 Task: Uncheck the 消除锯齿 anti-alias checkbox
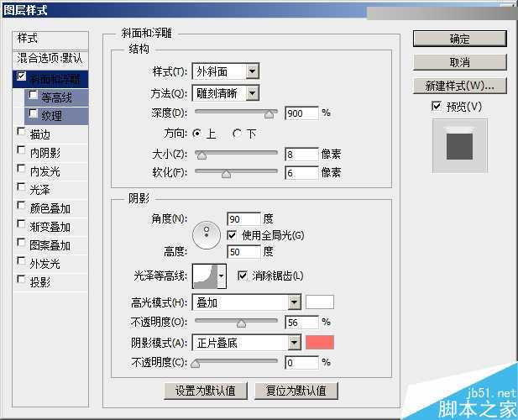(x=243, y=275)
